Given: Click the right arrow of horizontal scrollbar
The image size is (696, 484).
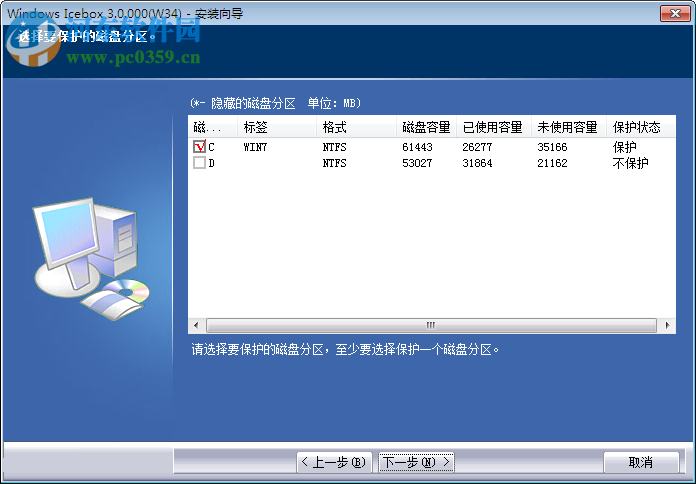Looking at the screenshot, I should point(668,325).
